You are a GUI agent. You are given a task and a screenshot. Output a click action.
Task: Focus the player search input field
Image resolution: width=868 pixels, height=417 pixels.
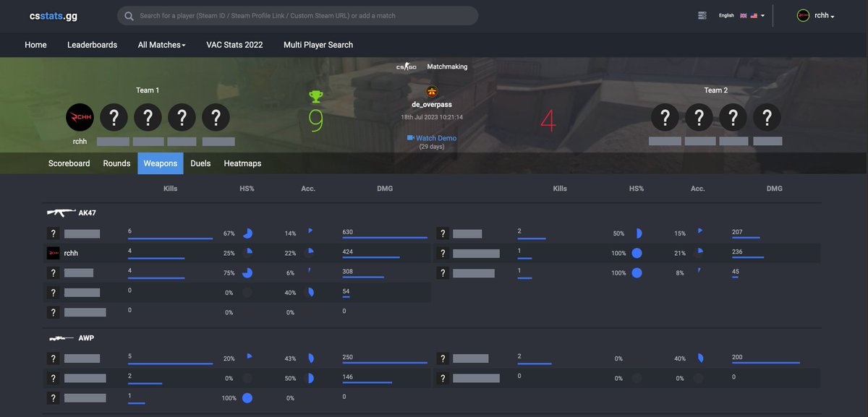[x=297, y=16]
